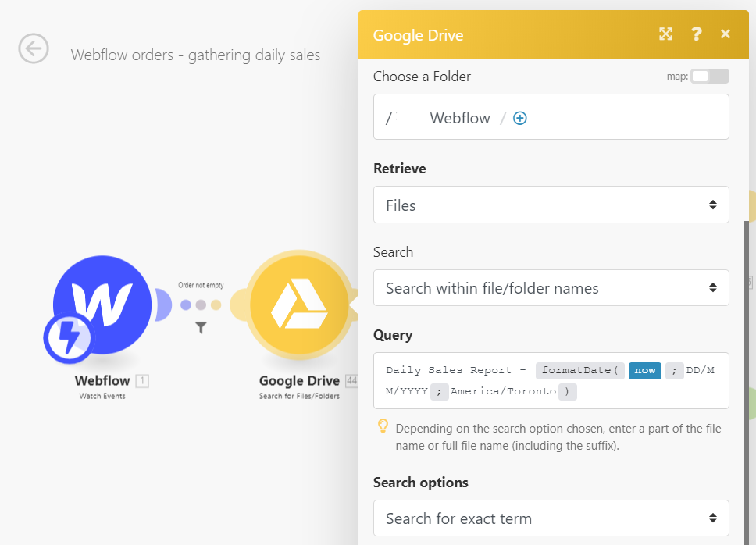Click the panel's vertical scrollbar
756x545 pixels.
point(747,383)
